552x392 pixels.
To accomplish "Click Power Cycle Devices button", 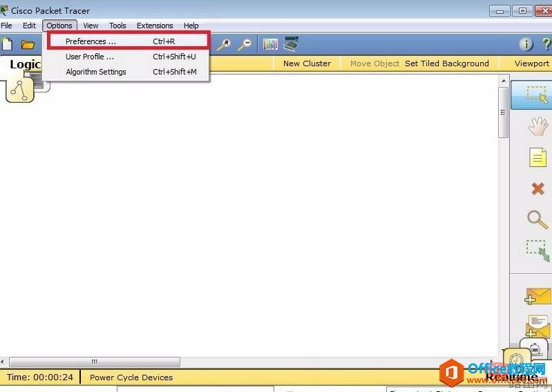I will [x=131, y=378].
